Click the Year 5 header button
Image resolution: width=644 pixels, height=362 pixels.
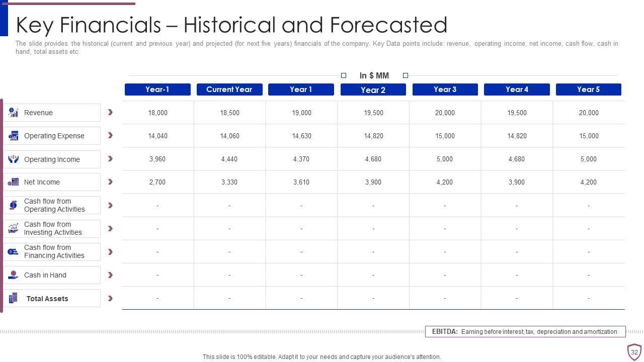point(588,89)
